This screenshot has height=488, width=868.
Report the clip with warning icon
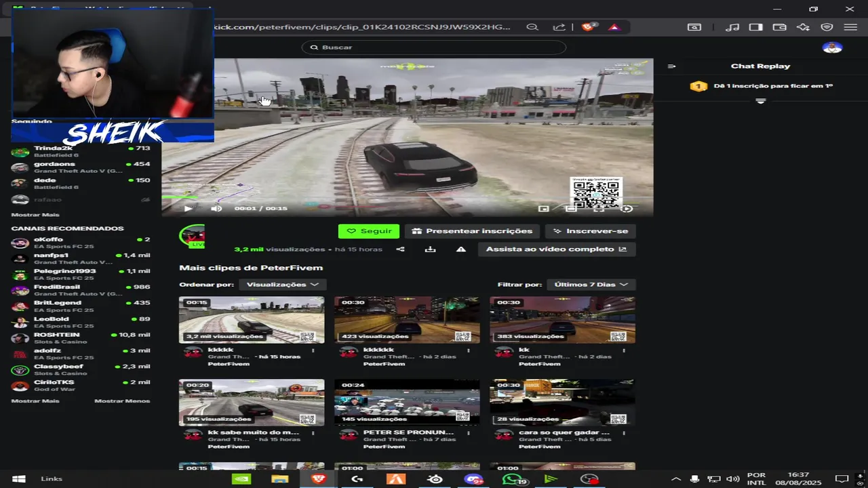coord(461,249)
